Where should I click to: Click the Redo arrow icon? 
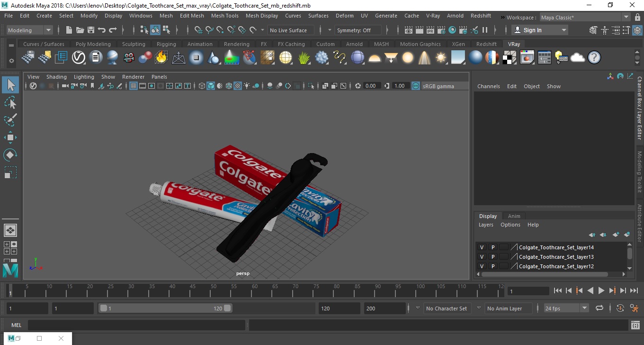113,30
